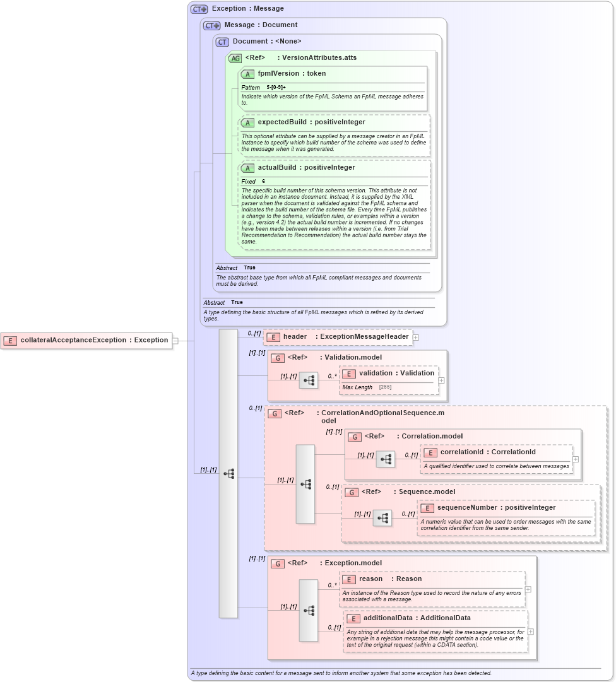Click the E icon of validation element
Viewport: 616px width, 682px height.
[x=349, y=373]
